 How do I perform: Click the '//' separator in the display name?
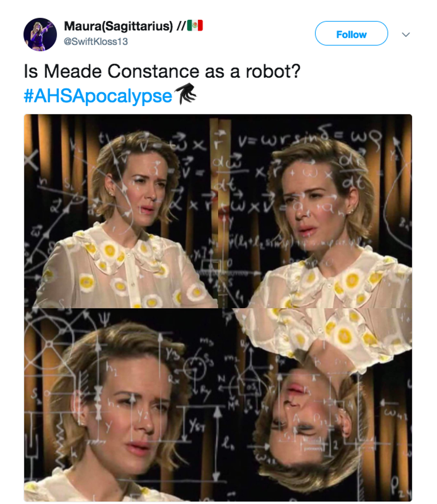click(x=181, y=26)
